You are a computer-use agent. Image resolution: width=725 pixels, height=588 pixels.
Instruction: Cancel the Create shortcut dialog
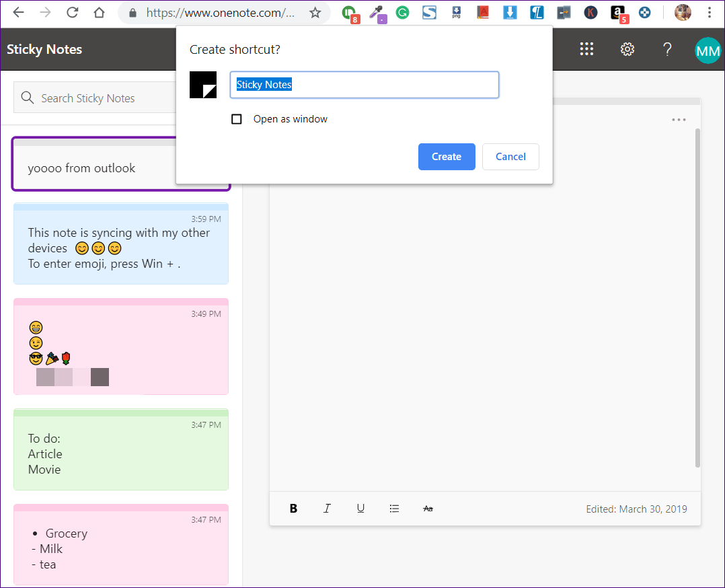(510, 157)
